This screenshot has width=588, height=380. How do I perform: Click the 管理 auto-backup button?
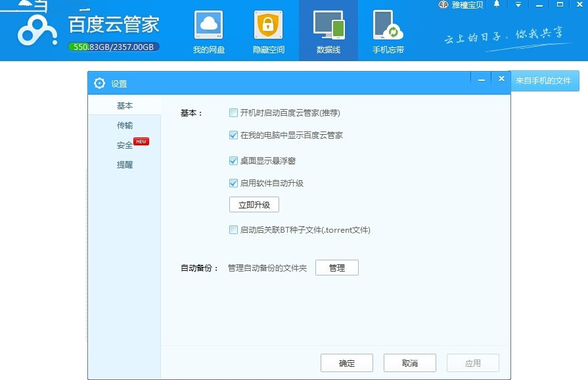(337, 268)
